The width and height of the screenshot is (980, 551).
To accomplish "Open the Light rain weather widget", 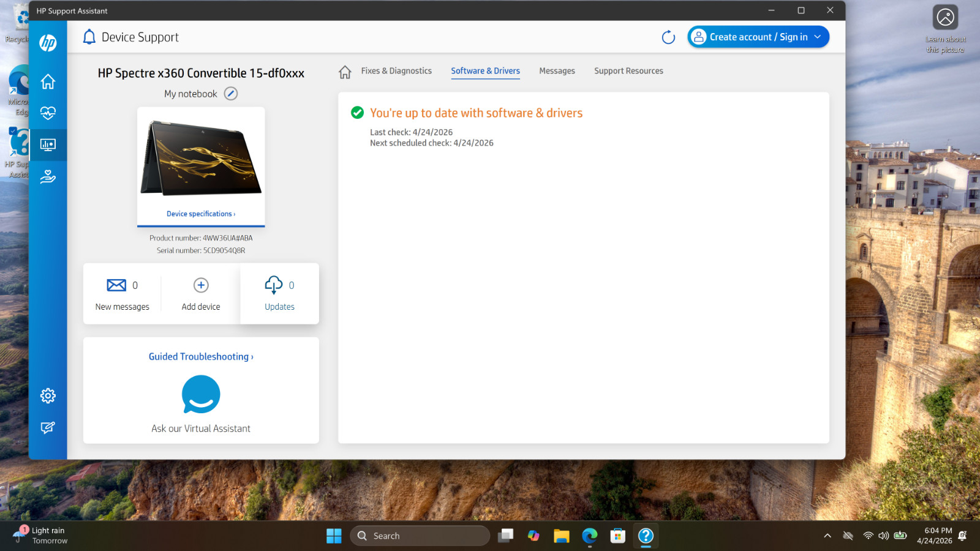I will point(40,536).
